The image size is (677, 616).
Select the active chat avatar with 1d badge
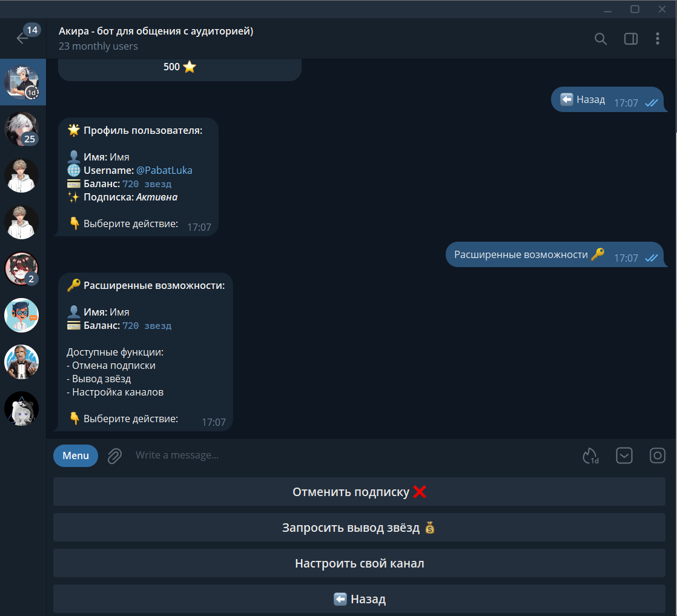point(22,82)
